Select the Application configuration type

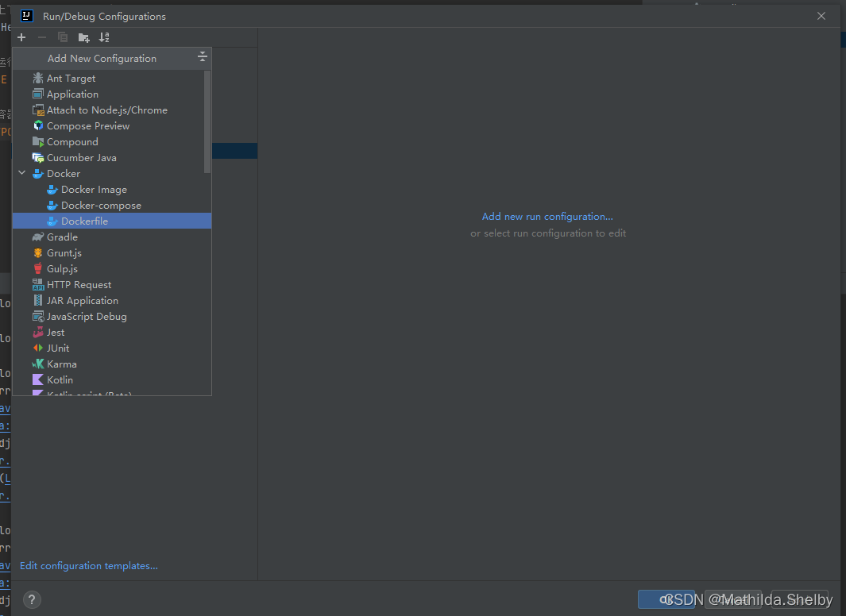click(112, 94)
